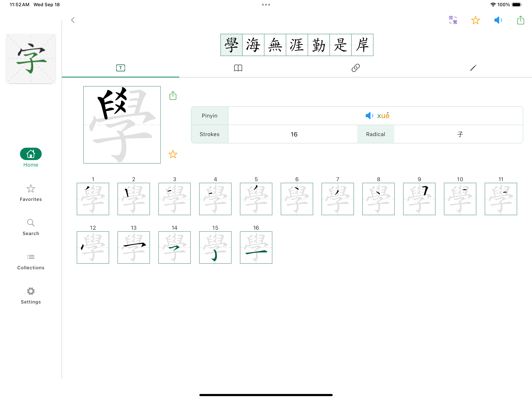Viewport: 532px width, 399px height.
Task: Play phrase audio with top speaker icon
Action: click(498, 20)
